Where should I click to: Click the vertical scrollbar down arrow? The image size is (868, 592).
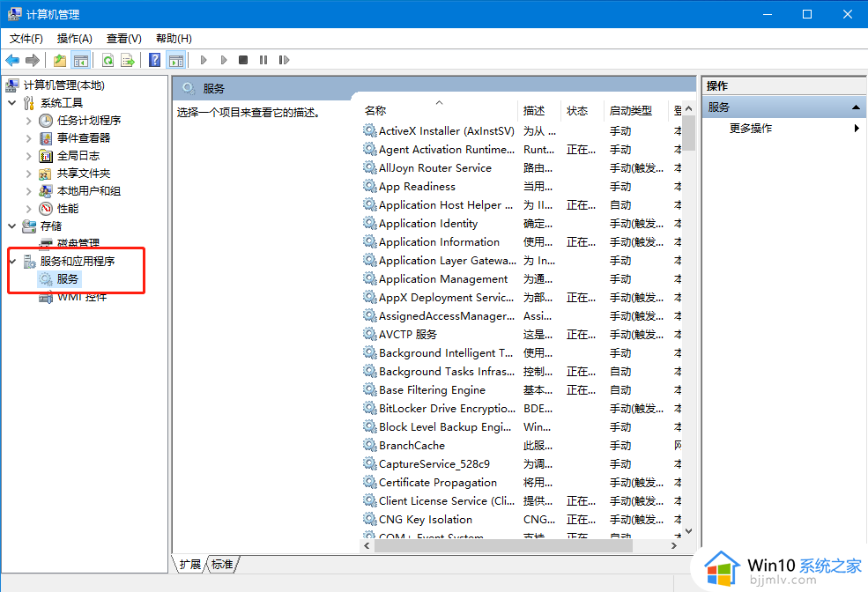pos(688,531)
